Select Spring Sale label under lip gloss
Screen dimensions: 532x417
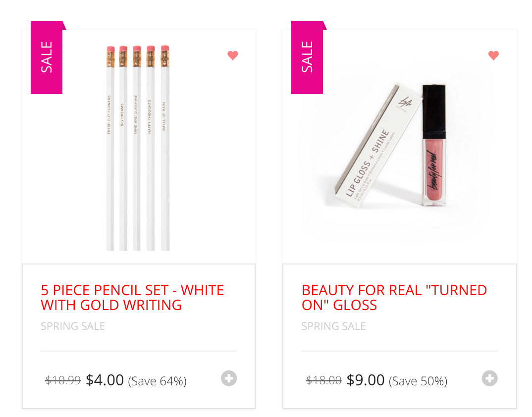[x=334, y=326]
